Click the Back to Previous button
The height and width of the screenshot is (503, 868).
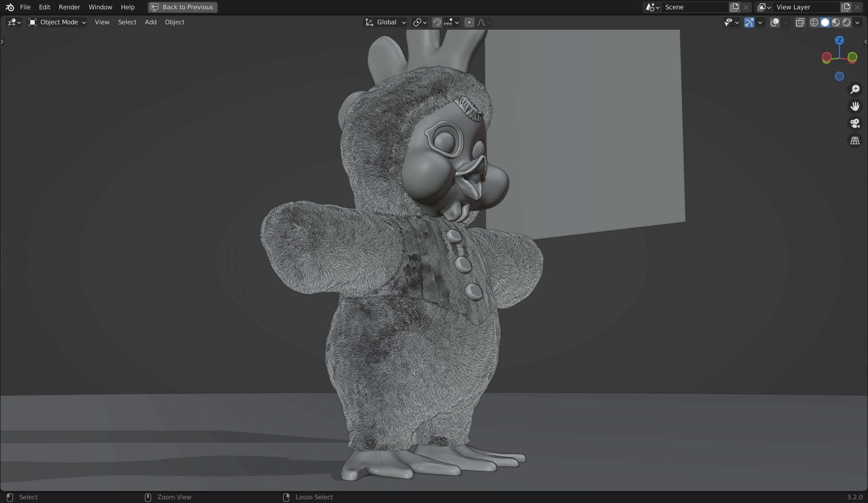click(x=183, y=7)
